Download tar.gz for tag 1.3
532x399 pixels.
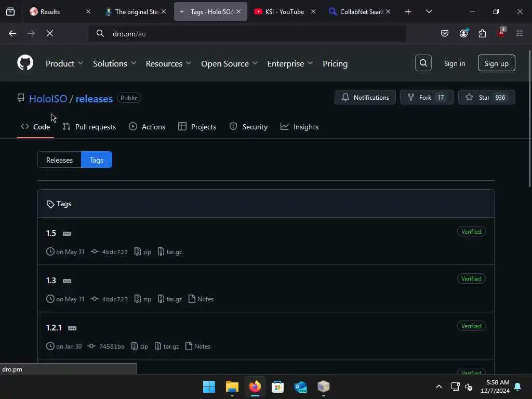tap(170, 299)
